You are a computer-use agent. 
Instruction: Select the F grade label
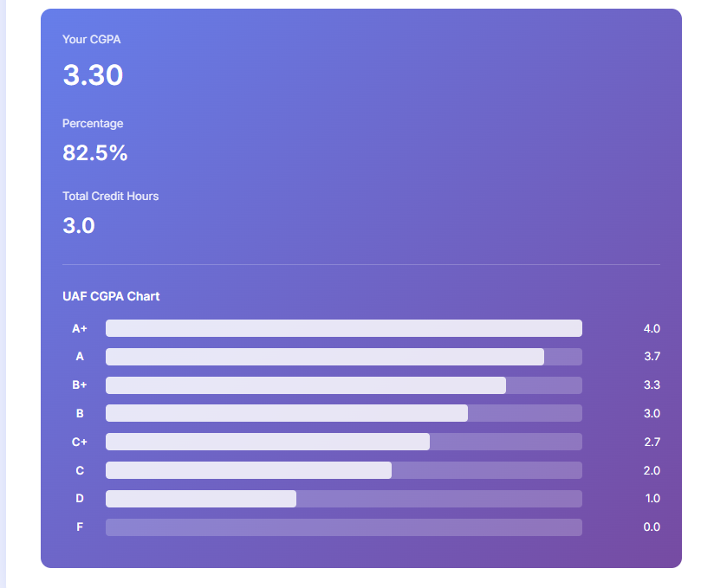coord(80,527)
